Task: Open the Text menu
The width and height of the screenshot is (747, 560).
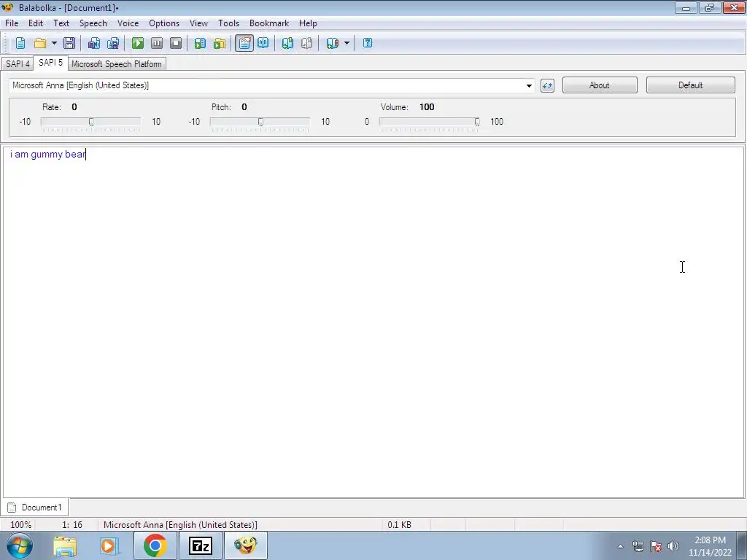Action: tap(61, 23)
